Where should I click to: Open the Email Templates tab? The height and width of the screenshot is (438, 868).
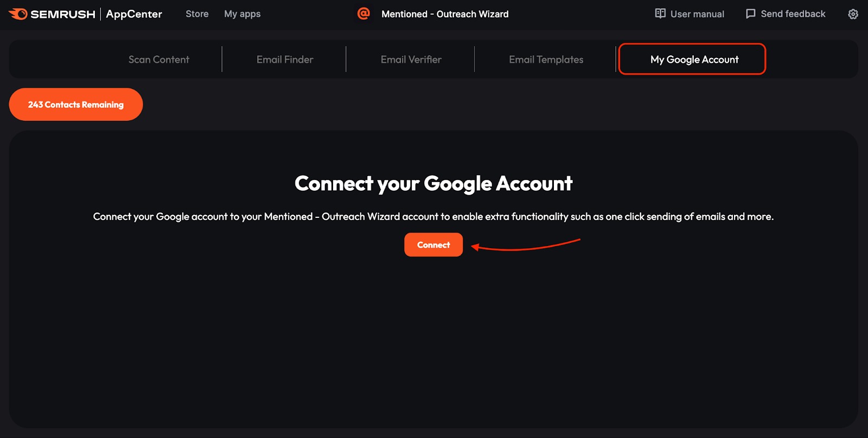point(546,59)
